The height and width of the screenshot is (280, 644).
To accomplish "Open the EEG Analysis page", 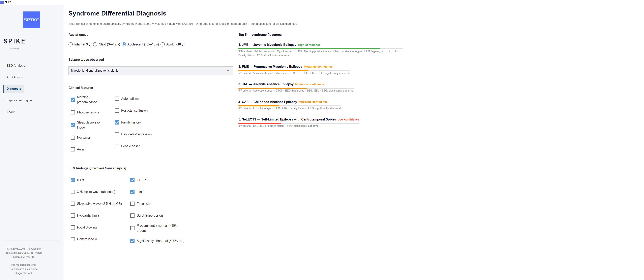I will click(16, 65).
